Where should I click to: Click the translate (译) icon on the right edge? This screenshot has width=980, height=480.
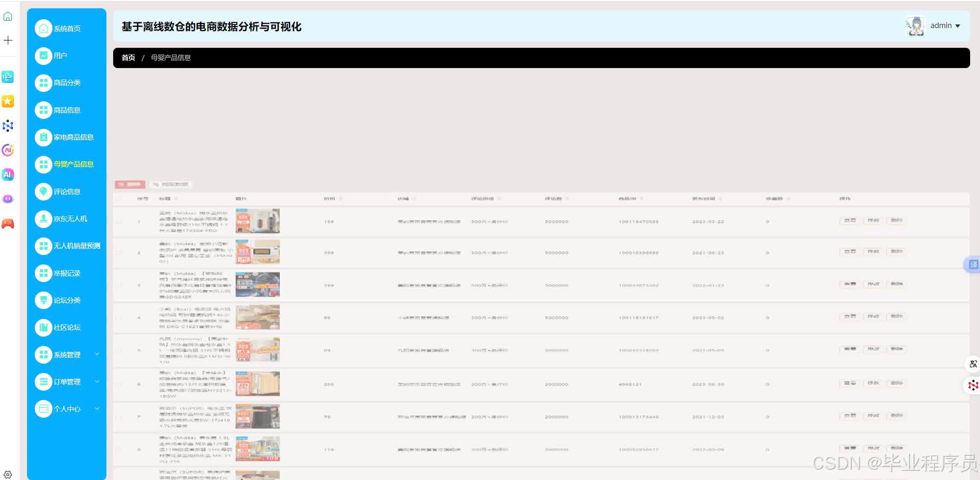973,265
